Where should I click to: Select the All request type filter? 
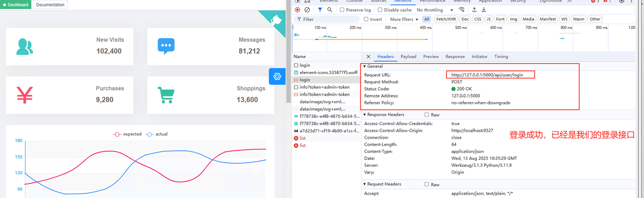tap(427, 19)
